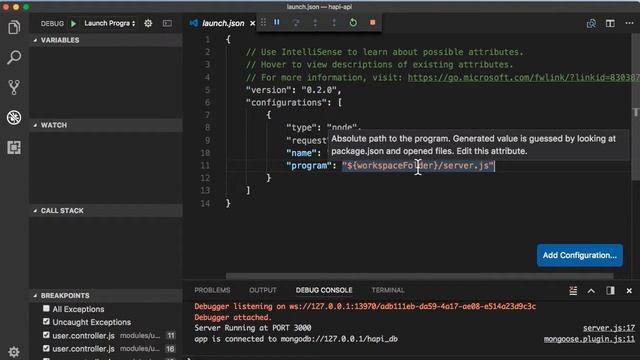Click the "Debugger listening on ws://" console line

pyautogui.click(x=365, y=306)
